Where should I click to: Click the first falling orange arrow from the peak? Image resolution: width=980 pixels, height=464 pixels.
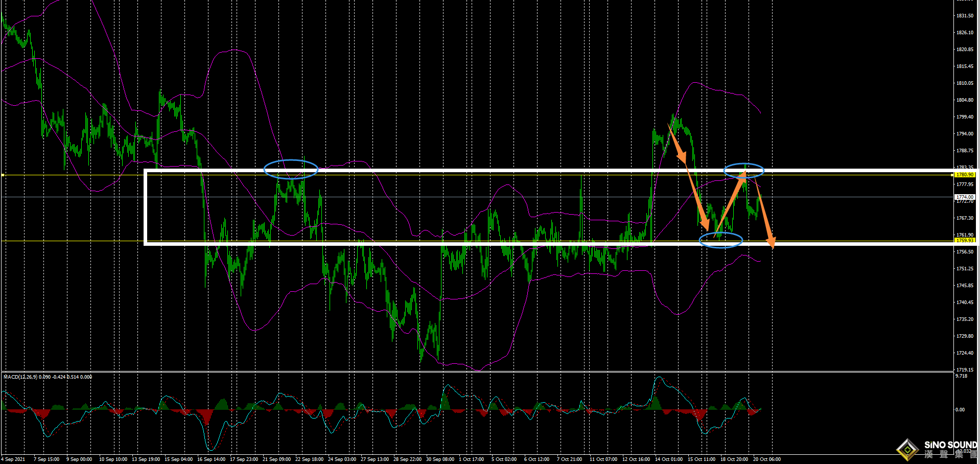(678, 146)
